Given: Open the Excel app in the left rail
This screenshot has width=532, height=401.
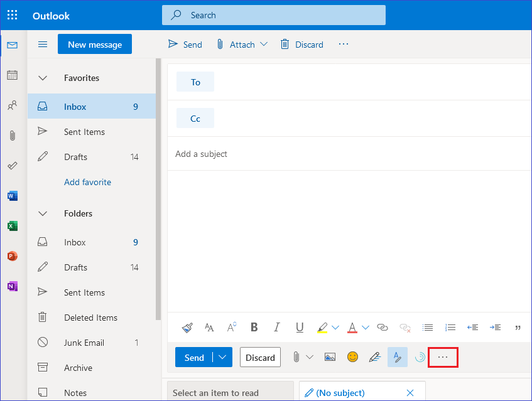Looking at the screenshot, I should coord(12,226).
